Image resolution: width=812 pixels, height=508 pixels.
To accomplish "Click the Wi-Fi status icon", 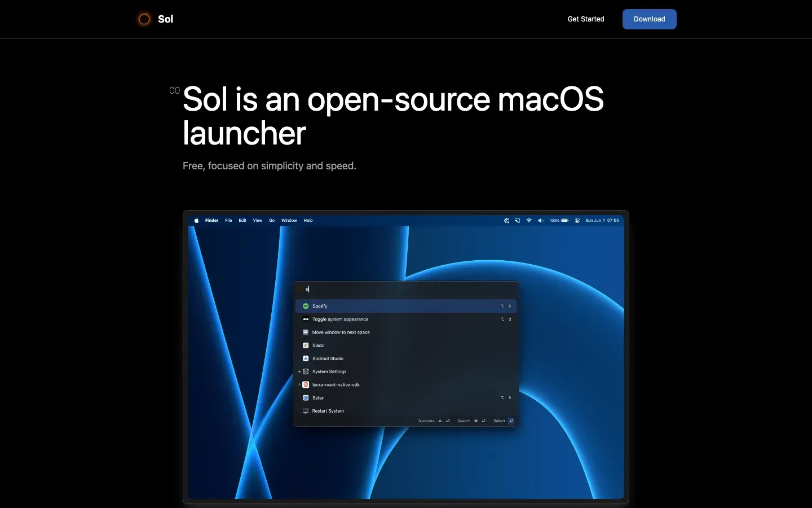I will point(529,221).
